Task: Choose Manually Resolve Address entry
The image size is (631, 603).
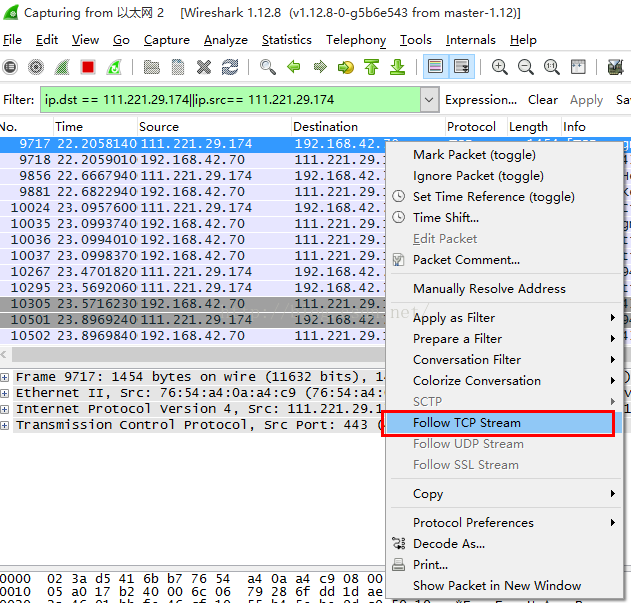Action: coord(505,289)
